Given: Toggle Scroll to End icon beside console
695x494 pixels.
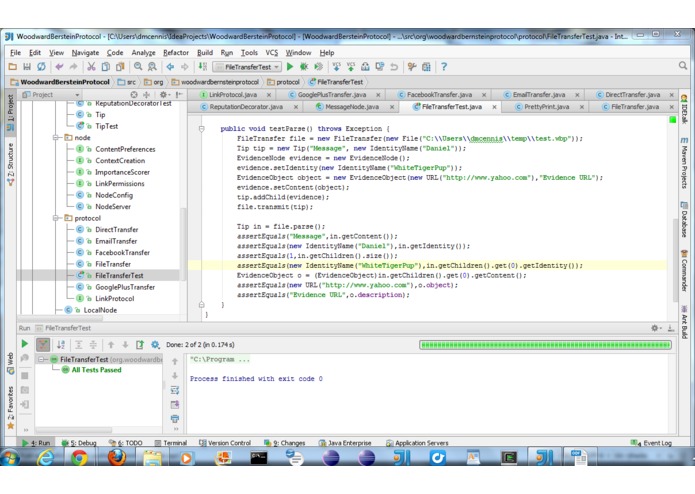Looking at the screenshot, I should (175, 405).
